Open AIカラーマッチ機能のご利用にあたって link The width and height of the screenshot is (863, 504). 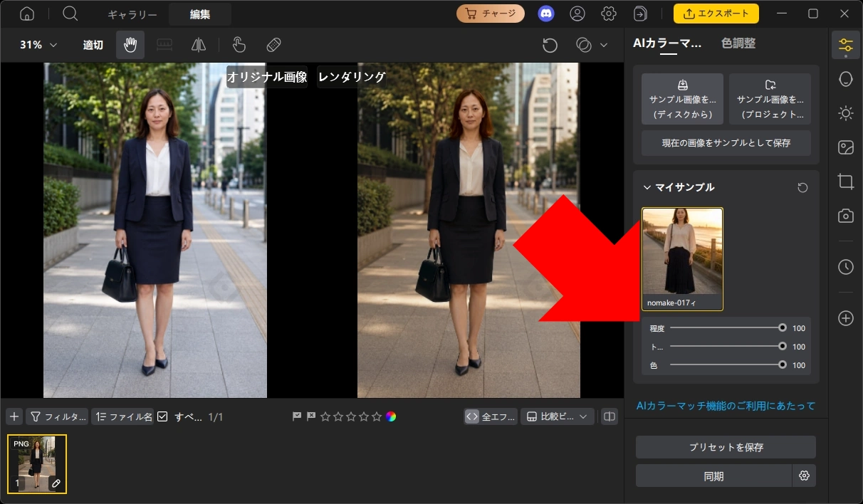pos(726,406)
